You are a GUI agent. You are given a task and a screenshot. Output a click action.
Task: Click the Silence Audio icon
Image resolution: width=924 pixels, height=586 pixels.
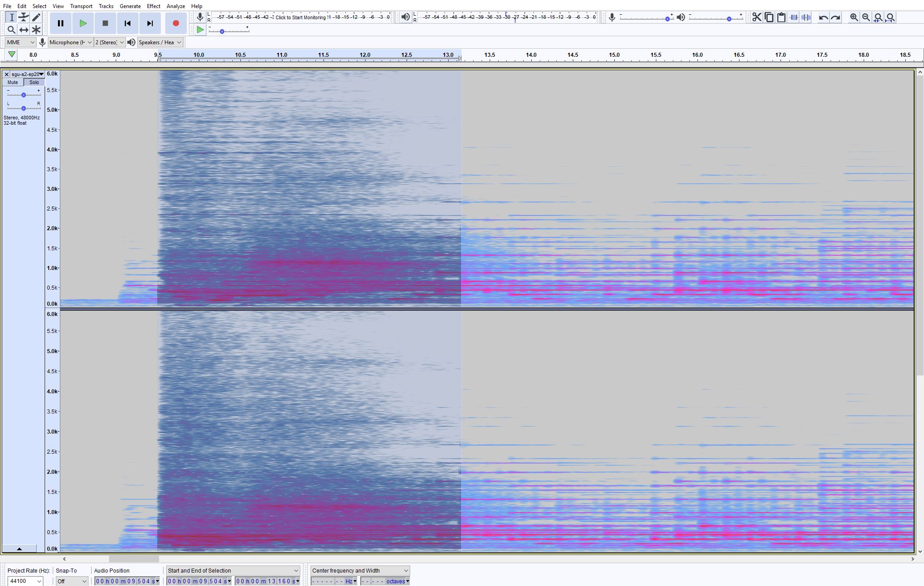tap(806, 17)
